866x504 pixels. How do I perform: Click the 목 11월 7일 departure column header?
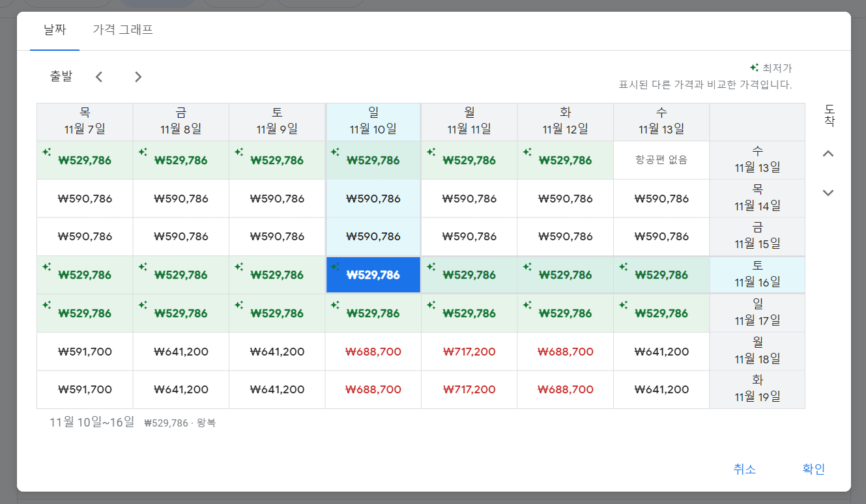point(85,122)
